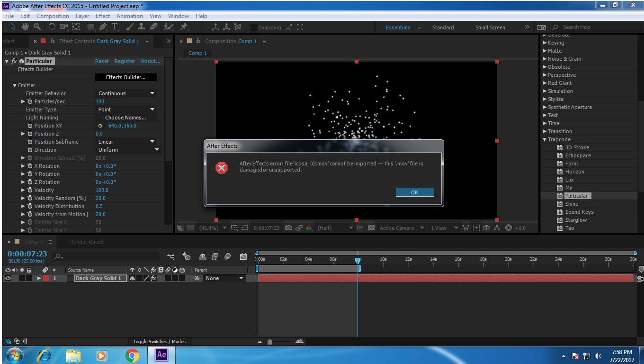Select the Unified Camera tool
Screen dimensions: 644x364
(64, 27)
